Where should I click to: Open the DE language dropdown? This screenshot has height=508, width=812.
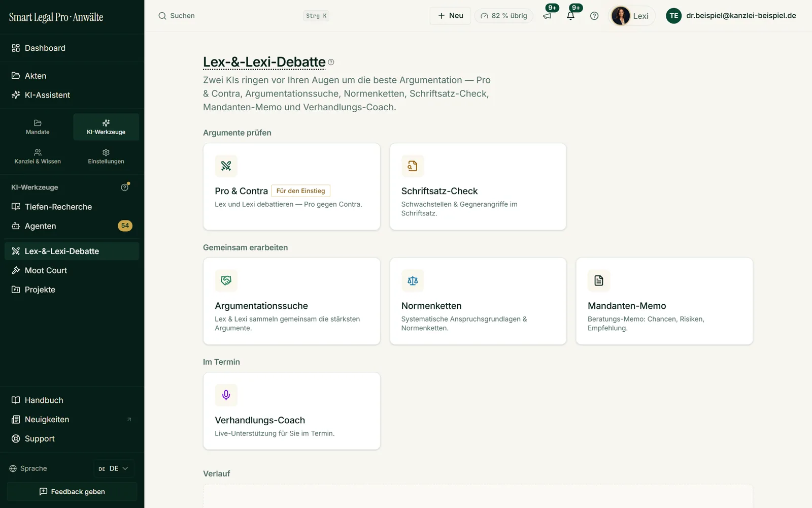point(114,468)
